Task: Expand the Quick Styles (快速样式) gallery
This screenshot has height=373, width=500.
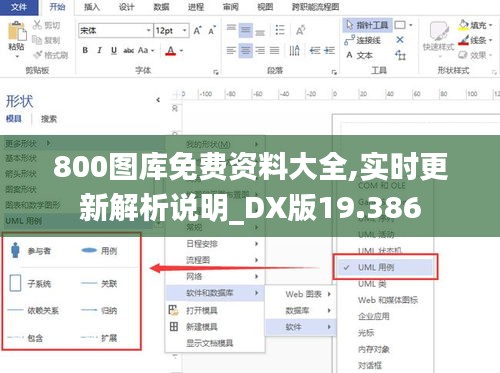Action: pyautogui.click(x=439, y=56)
